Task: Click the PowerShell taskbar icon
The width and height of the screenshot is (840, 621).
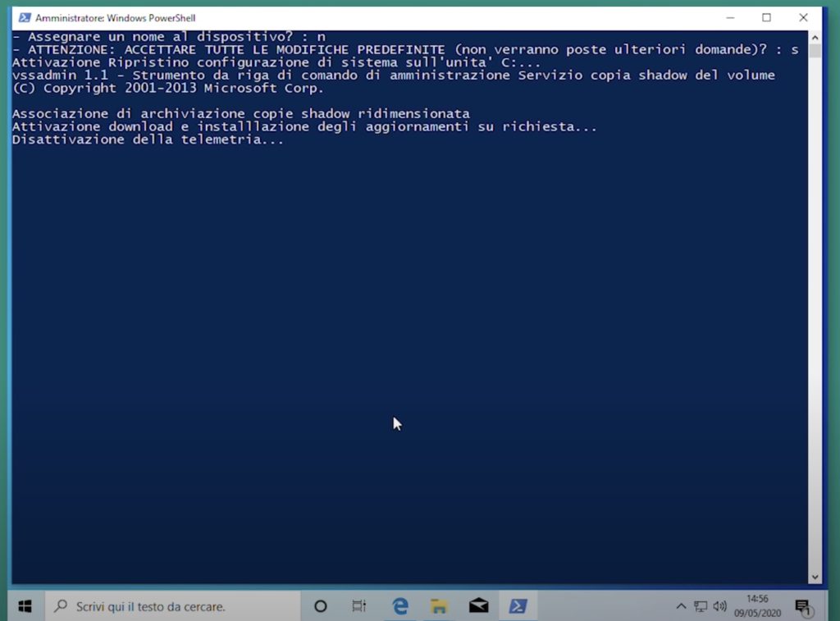Action: [x=518, y=606]
